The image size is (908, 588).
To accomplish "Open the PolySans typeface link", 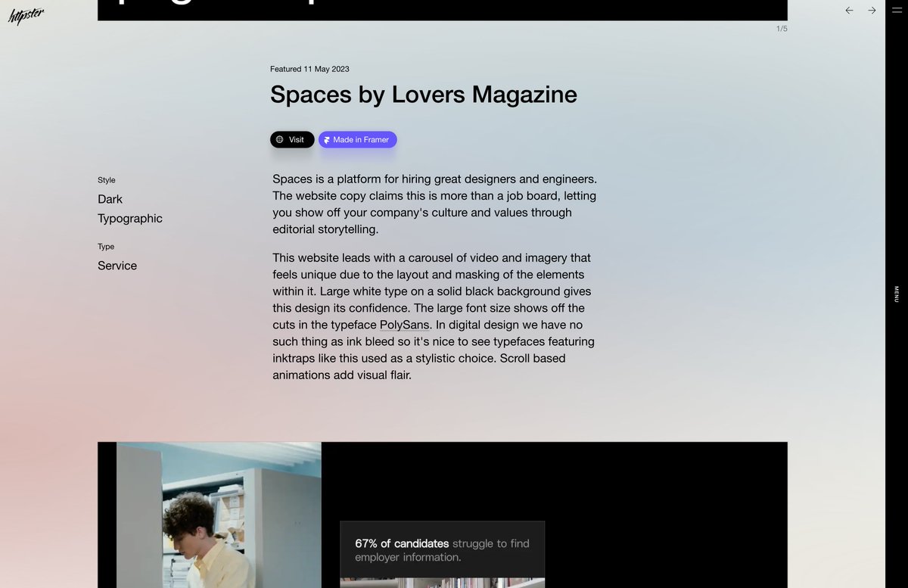I will [x=405, y=325].
